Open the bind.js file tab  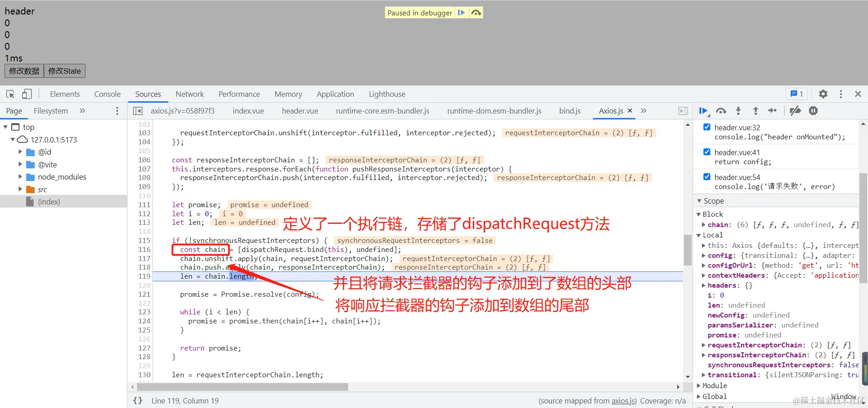coord(570,111)
